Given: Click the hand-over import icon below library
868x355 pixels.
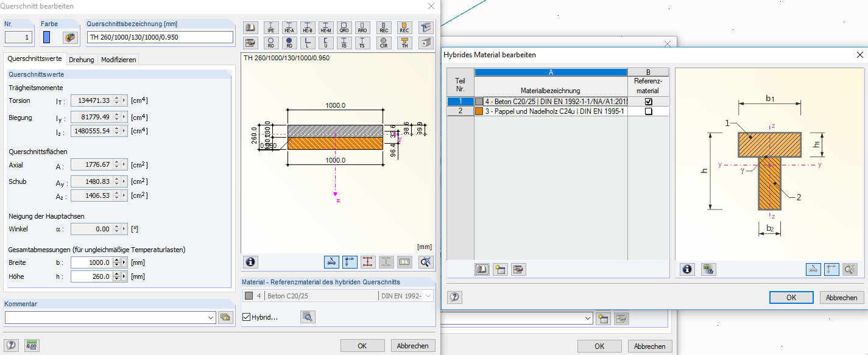Looking at the screenshot, I should tap(250, 43).
